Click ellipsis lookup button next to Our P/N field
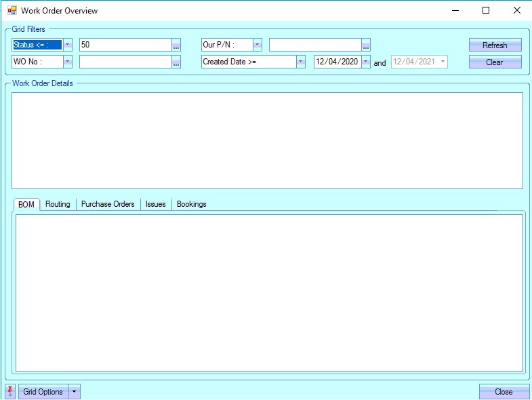Viewport: 532px width, 400px height. tap(366, 45)
